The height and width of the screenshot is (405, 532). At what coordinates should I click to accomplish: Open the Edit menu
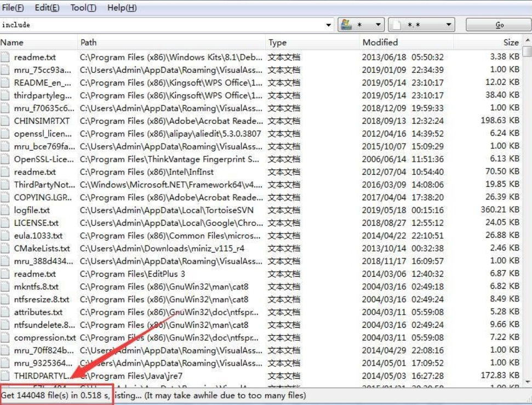[x=47, y=8]
